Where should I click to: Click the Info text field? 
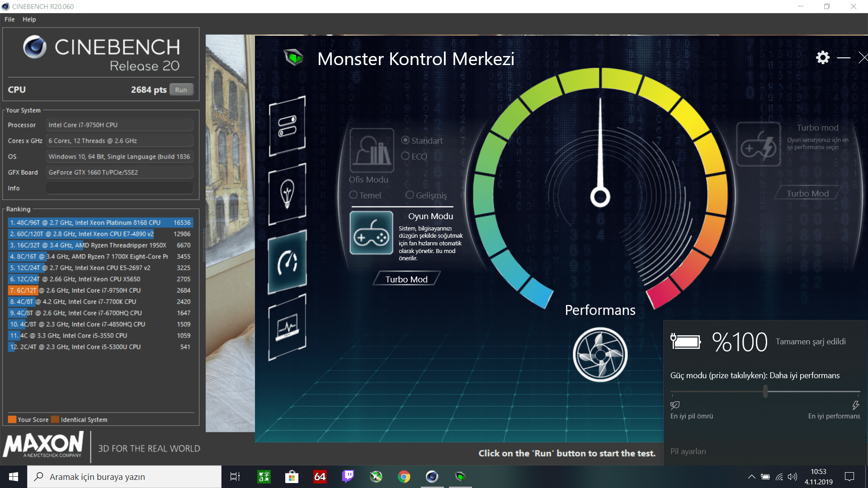(x=119, y=188)
